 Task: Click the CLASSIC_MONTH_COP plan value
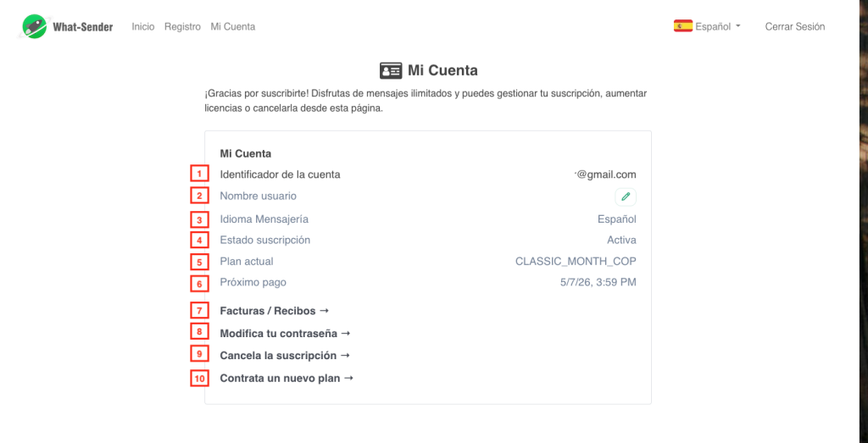(576, 262)
